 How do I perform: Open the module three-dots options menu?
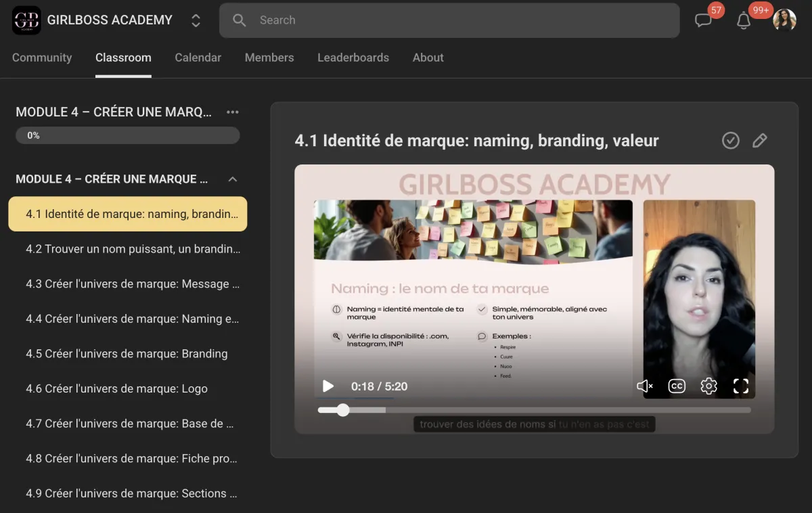pos(233,112)
